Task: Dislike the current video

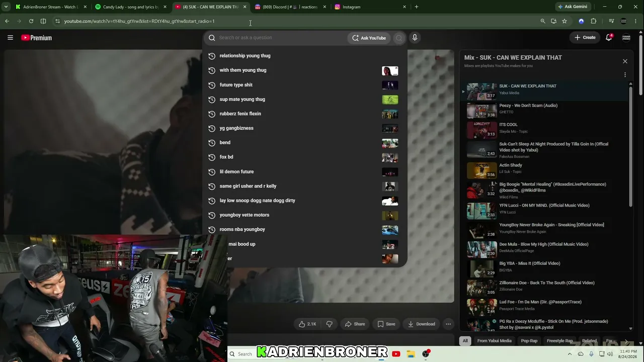Action: coord(330,324)
